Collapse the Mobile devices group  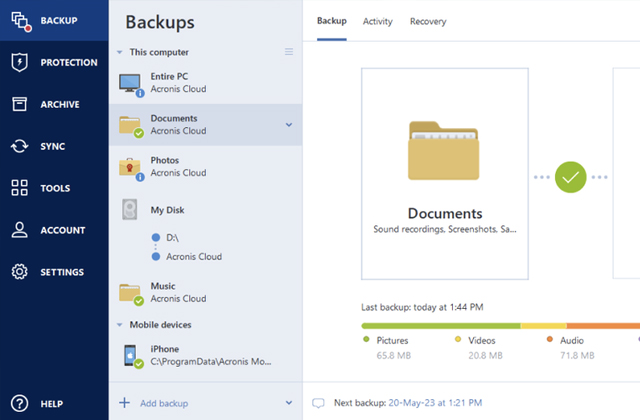[x=120, y=325]
